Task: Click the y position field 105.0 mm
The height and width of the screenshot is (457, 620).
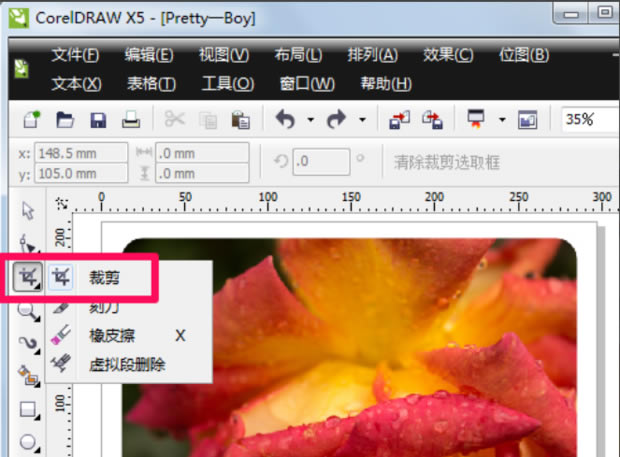Action: click(x=81, y=173)
